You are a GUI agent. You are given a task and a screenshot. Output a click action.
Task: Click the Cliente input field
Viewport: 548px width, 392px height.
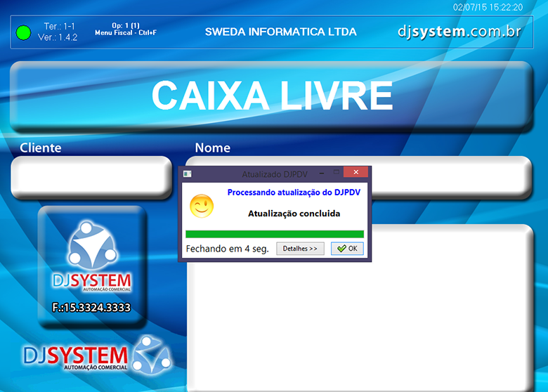[91, 177]
